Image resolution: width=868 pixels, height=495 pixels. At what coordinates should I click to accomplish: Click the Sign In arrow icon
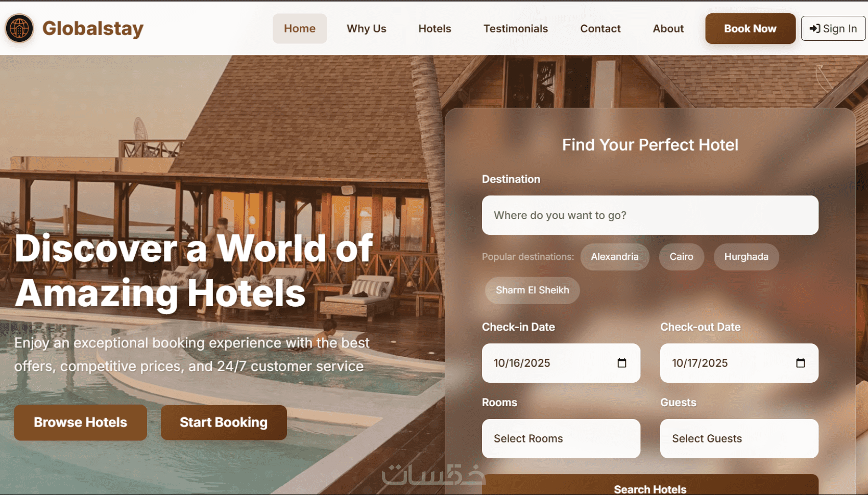(815, 29)
